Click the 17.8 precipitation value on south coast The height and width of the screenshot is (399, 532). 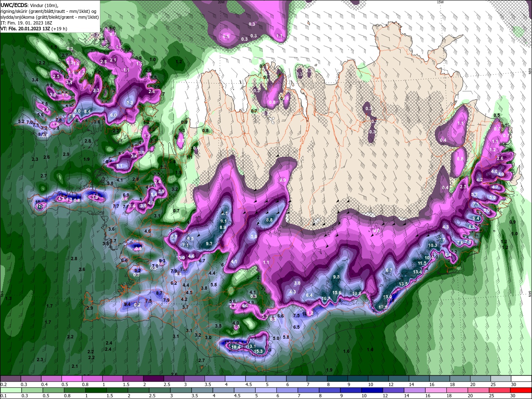pos(383,308)
